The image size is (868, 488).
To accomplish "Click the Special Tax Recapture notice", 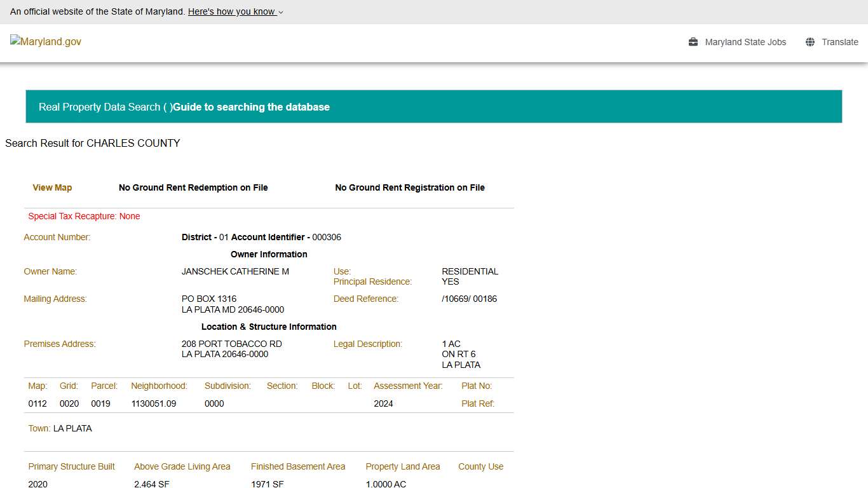I will [x=83, y=216].
